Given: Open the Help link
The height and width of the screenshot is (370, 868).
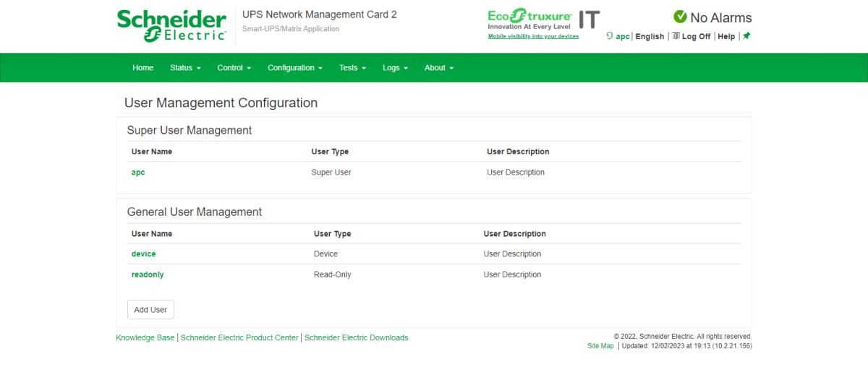Looking at the screenshot, I should pyautogui.click(x=726, y=36).
